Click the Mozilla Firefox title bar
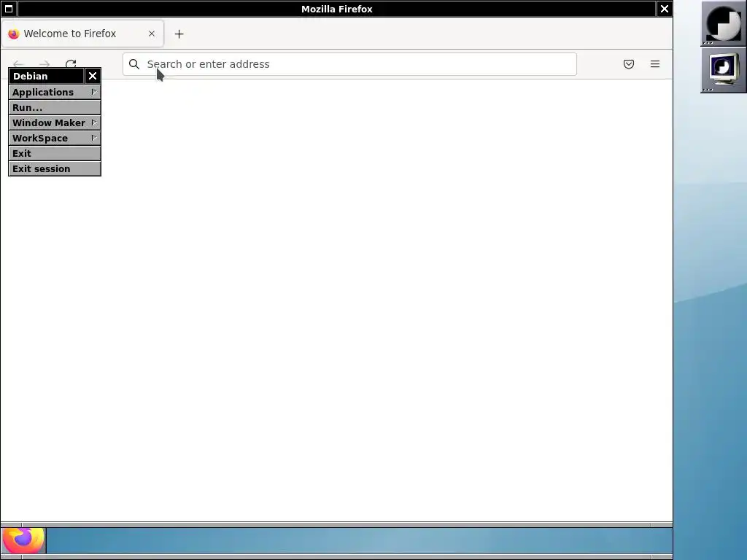 click(x=337, y=9)
